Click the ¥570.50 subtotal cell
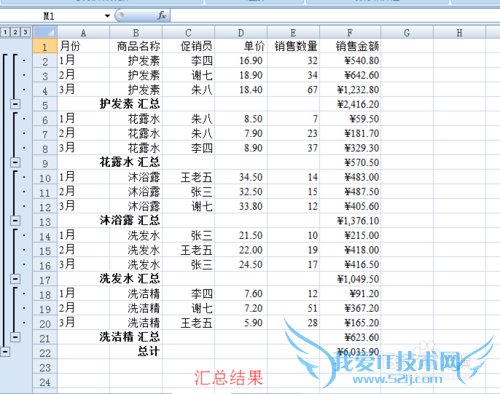Image resolution: width=500 pixels, height=394 pixels. click(350, 162)
